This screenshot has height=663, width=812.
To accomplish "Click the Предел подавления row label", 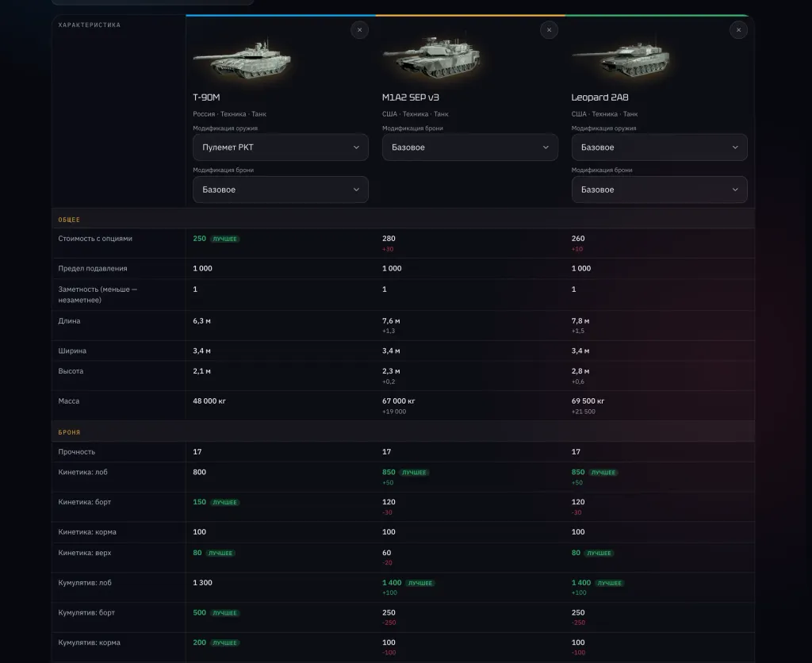I will (x=93, y=268).
